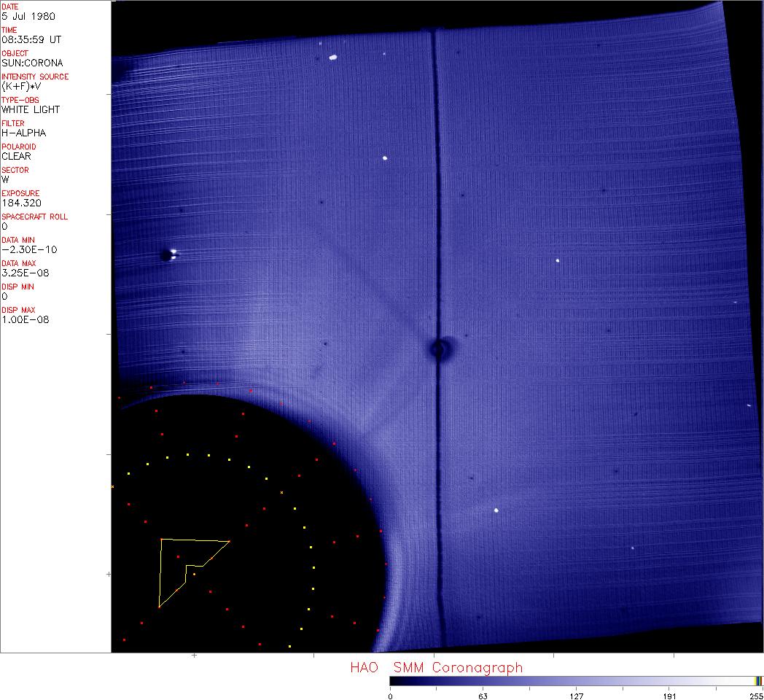Click the date value 5 Jul 1980
764x700 pixels.
click(x=28, y=16)
